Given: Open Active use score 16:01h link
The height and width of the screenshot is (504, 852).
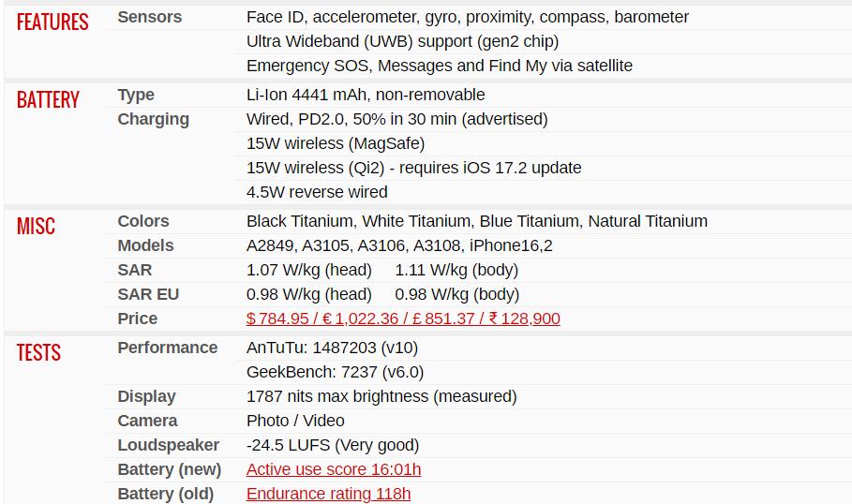Looking at the screenshot, I should tap(334, 469).
